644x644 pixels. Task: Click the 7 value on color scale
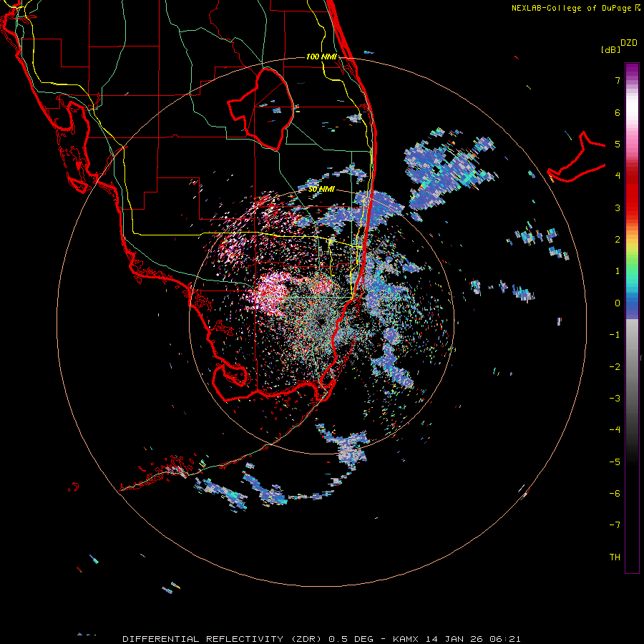[618, 80]
